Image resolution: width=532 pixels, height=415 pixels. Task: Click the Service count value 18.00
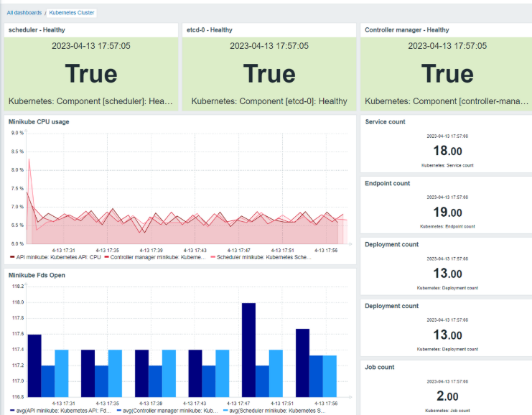point(447,151)
